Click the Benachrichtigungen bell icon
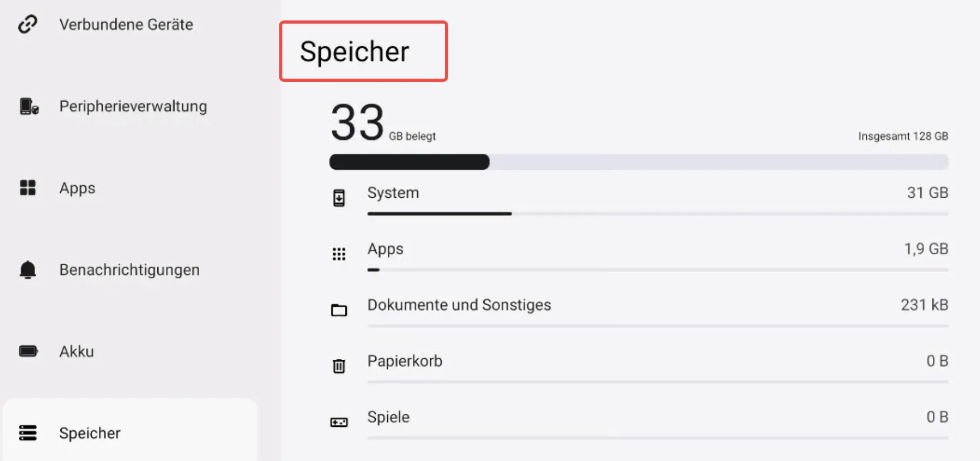Viewport: 980px width, 461px height. 28,270
